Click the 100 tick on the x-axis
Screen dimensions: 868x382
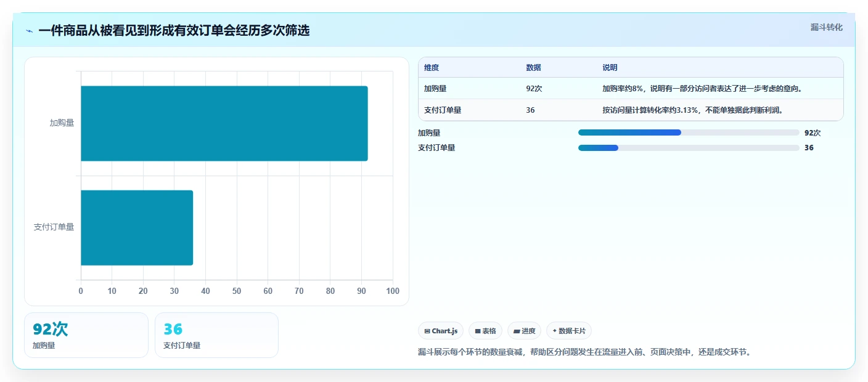(x=393, y=291)
